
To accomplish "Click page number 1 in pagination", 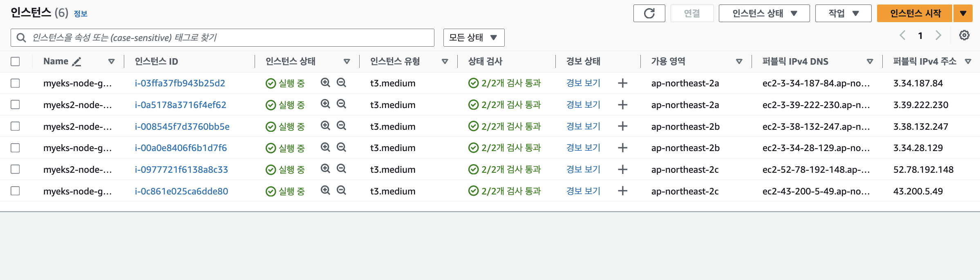I will [920, 36].
